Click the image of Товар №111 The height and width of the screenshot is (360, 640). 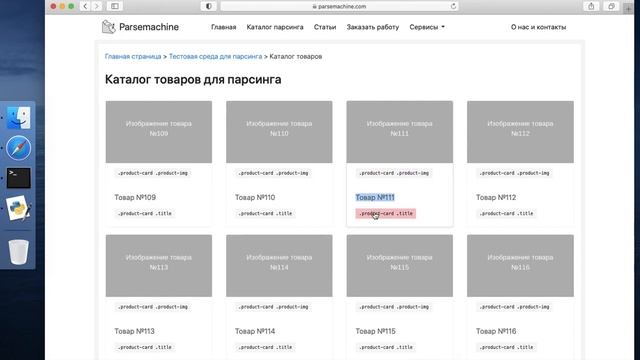(x=400, y=132)
